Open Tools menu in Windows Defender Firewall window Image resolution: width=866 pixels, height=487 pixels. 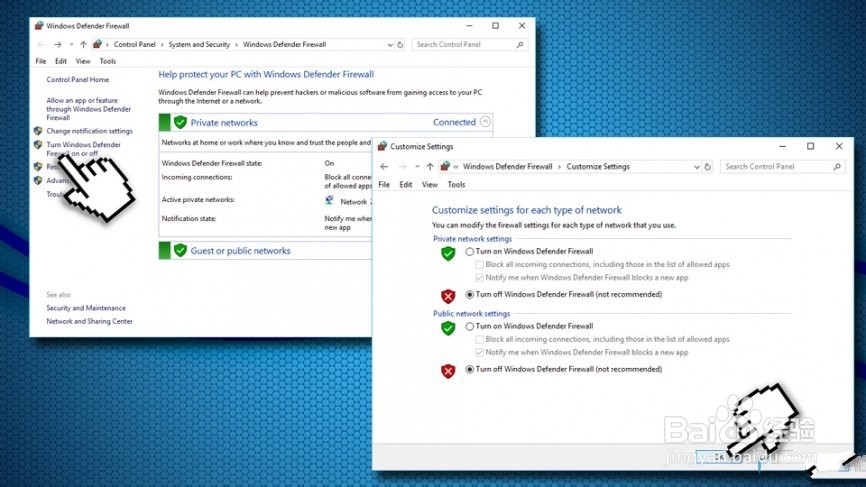(108, 61)
